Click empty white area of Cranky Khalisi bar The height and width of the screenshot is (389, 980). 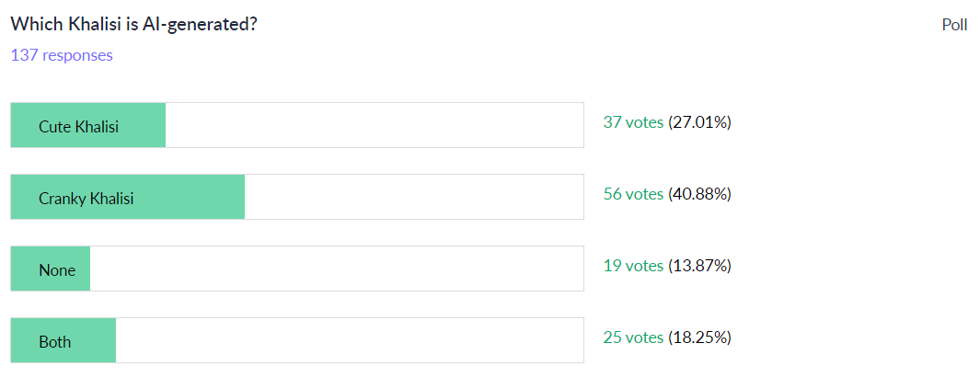414,197
